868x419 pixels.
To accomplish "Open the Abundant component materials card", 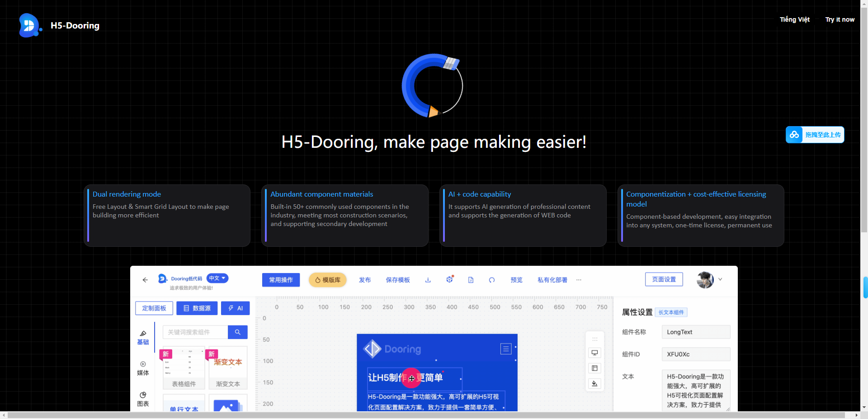I will [345, 215].
